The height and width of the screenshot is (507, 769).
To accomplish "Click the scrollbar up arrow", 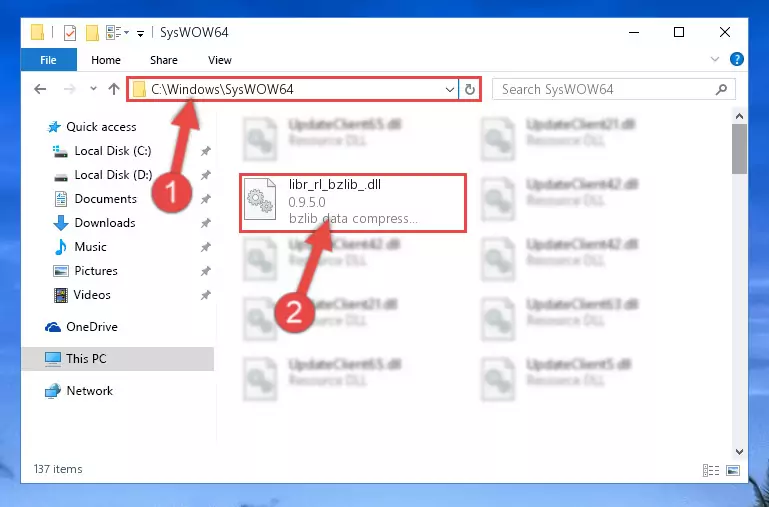I will 739,116.
